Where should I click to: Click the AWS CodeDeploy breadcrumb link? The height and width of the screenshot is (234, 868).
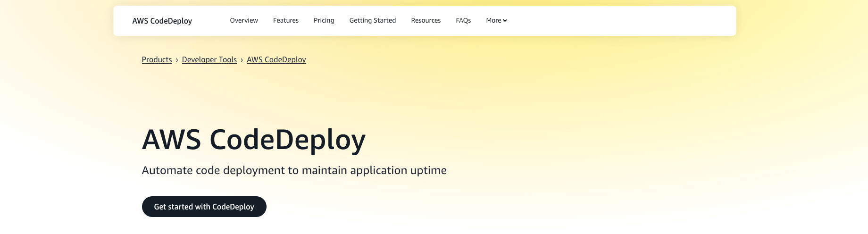(x=276, y=59)
